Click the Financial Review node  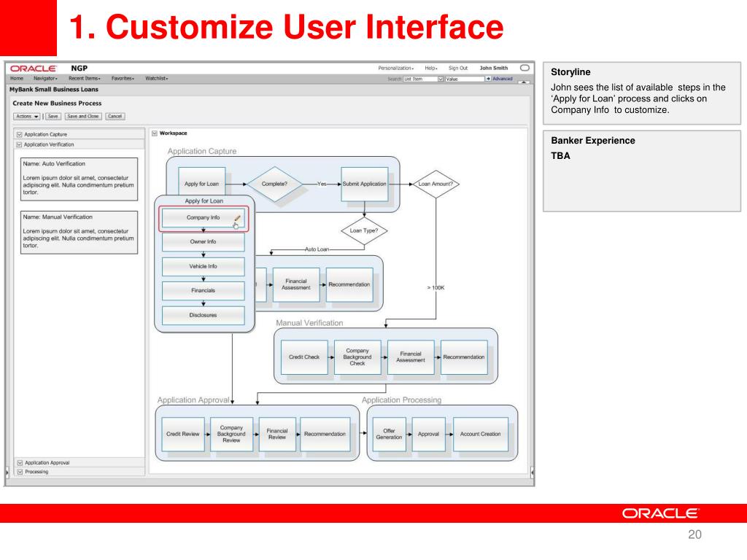[277, 435]
